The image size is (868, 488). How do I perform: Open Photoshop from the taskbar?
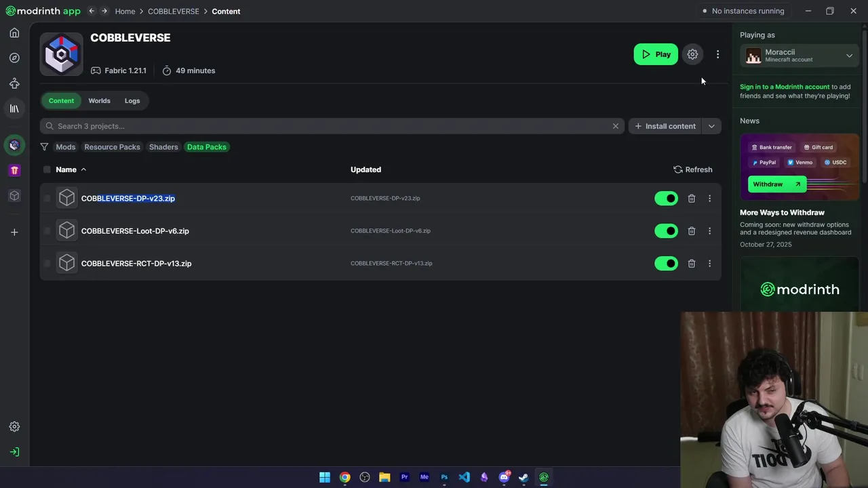[444, 477]
